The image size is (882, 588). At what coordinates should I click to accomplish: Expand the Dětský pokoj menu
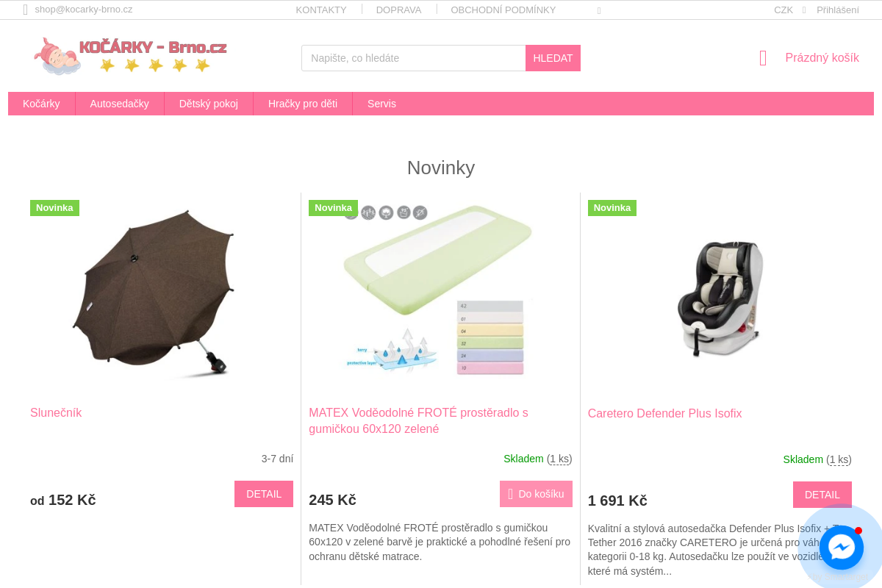tap(209, 104)
